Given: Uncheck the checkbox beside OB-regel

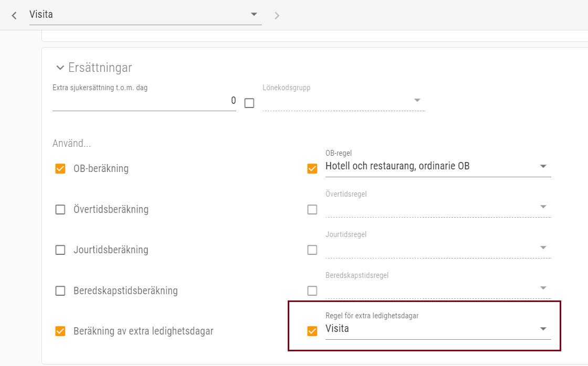Looking at the screenshot, I should pos(312,169).
